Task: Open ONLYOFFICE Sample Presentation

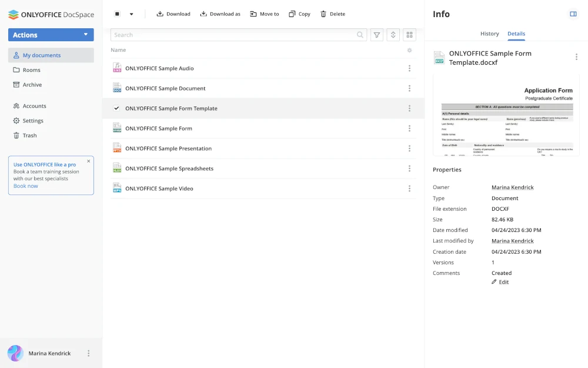Action: point(168,148)
